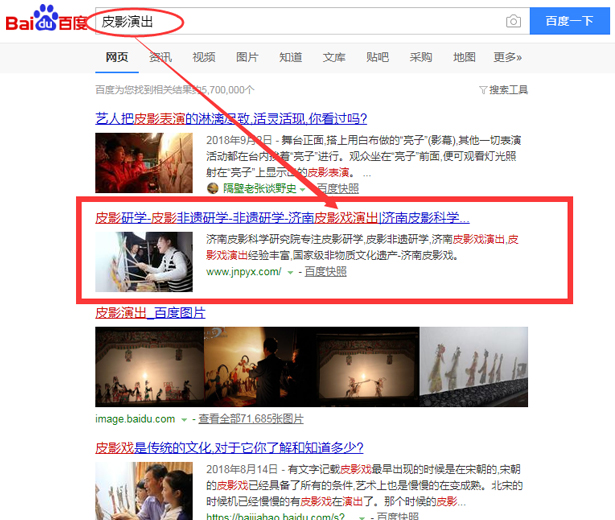The height and width of the screenshot is (520, 615).
Task: Click snippet text 2018年9月2日 舞台正面
Action: point(364,156)
